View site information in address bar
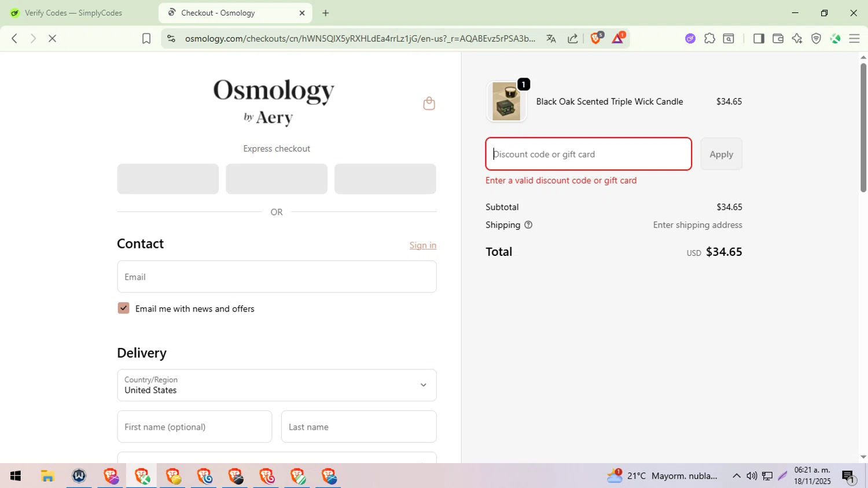868x488 pixels. tap(171, 38)
